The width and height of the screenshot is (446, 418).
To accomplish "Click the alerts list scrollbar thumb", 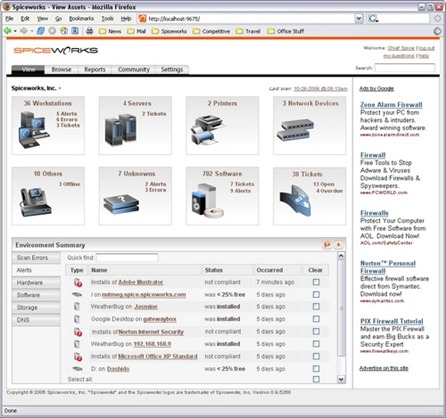I will click(341, 308).
